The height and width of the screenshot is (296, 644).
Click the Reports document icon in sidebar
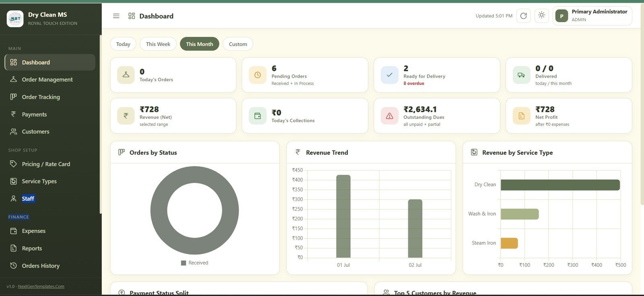(x=14, y=248)
